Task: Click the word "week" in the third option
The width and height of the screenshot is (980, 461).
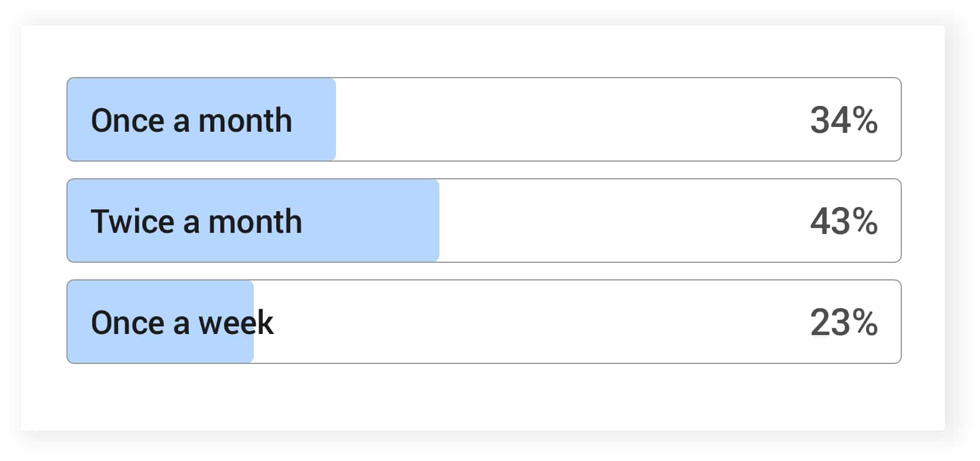Action: tap(236, 323)
